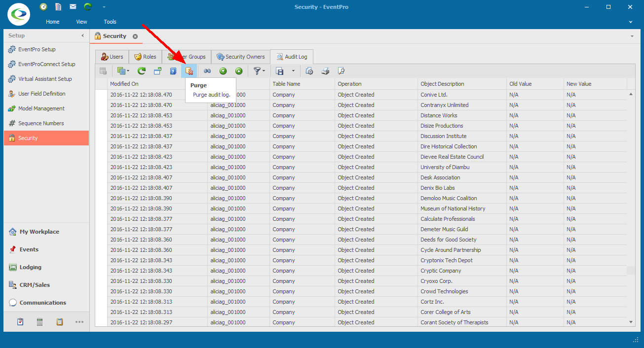The width and height of the screenshot is (644, 348).
Task: Open the View ribbon tab
Action: [81, 22]
